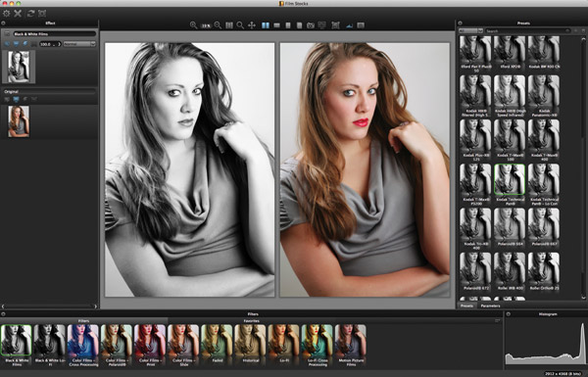Toggle the side-by-side comparison view
588x377 pixels.
click(x=266, y=25)
